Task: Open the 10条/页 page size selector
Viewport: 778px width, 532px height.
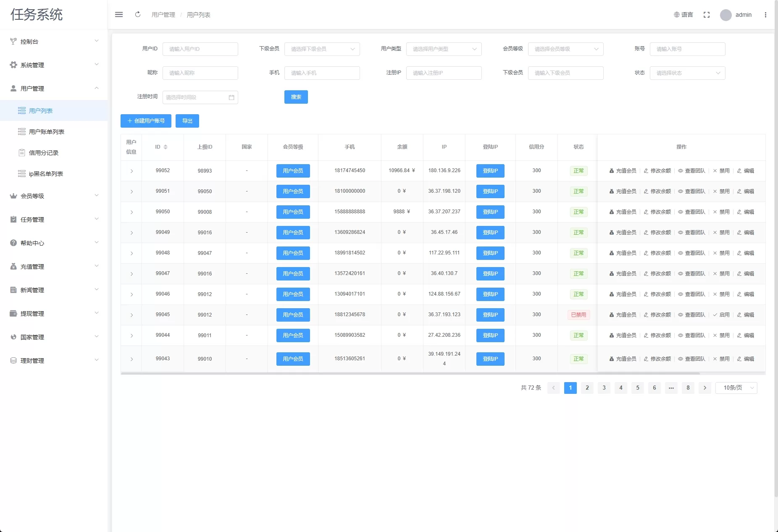Action: pyautogui.click(x=736, y=388)
